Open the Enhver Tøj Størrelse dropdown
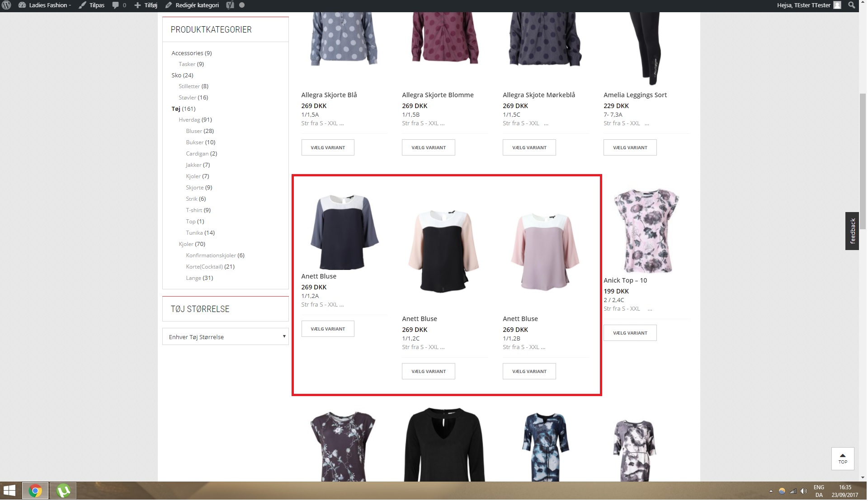 tap(225, 337)
